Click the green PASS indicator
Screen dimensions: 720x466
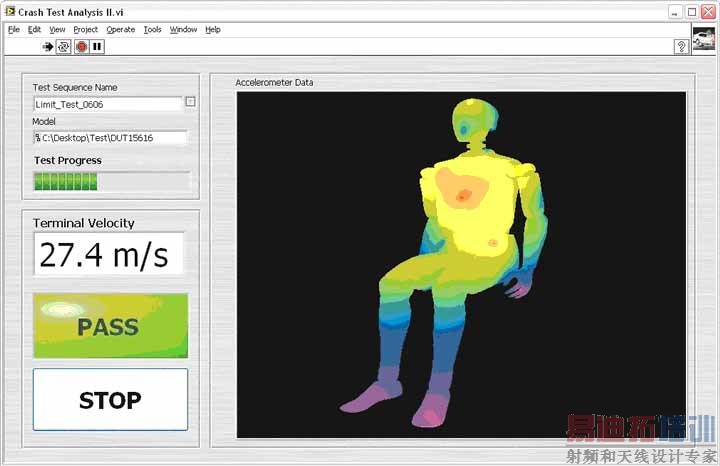[x=111, y=326]
